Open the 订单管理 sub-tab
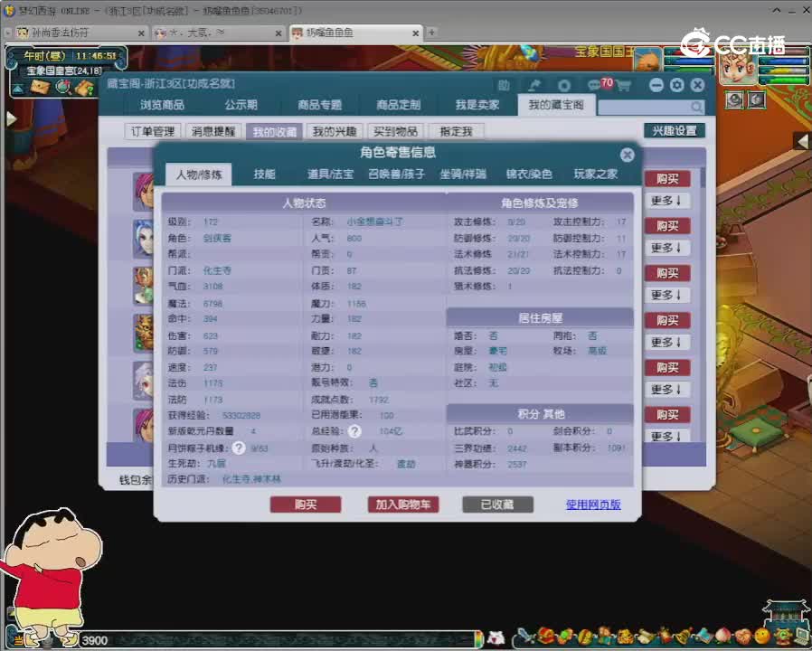The height and width of the screenshot is (651, 812). [x=153, y=131]
